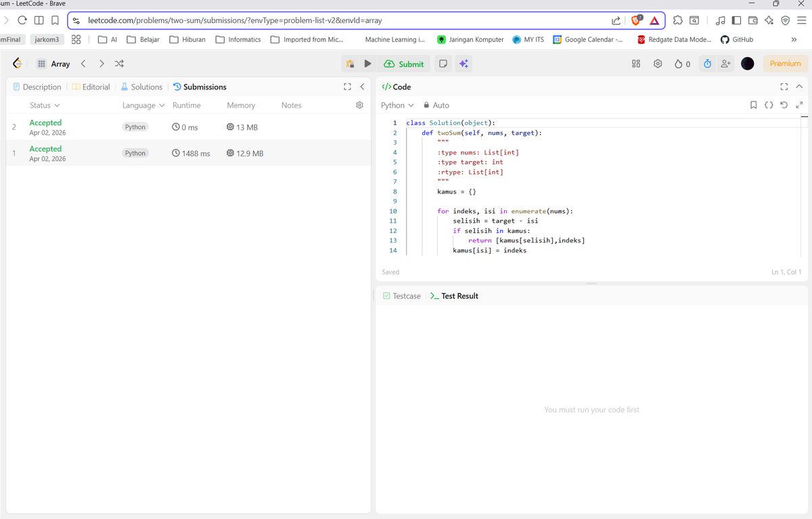
Task: Change the editor language Python dropdown
Action: pos(397,106)
